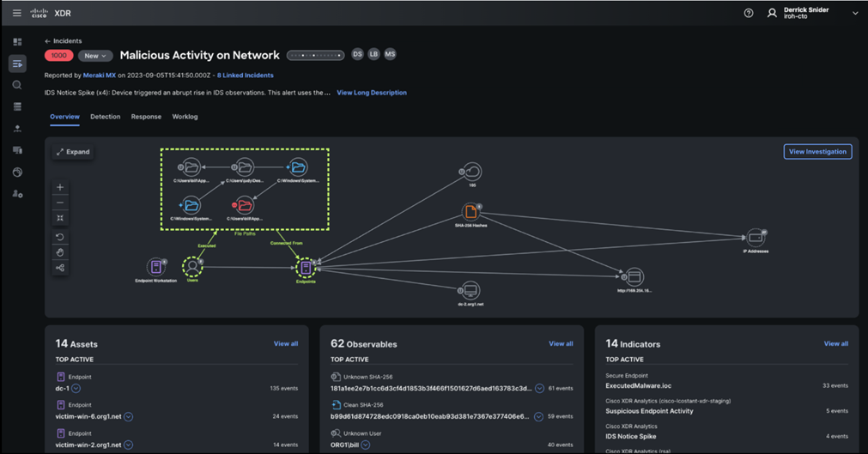Fit the graph to view
The width and height of the screenshot is (868, 454).
[60, 218]
